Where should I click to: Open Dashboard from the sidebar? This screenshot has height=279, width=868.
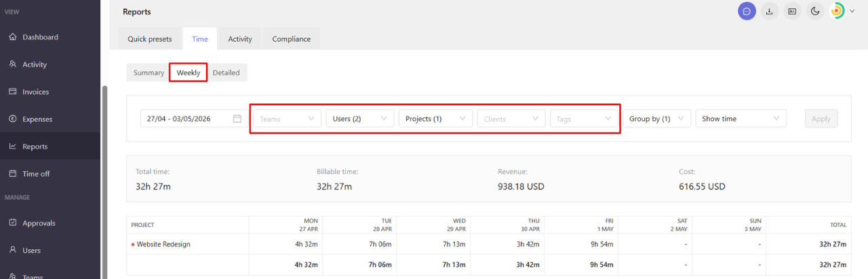pos(40,37)
